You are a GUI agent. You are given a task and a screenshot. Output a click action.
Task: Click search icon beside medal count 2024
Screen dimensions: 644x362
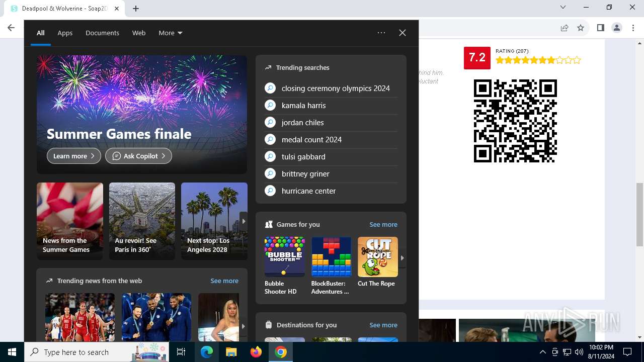pyautogui.click(x=270, y=140)
